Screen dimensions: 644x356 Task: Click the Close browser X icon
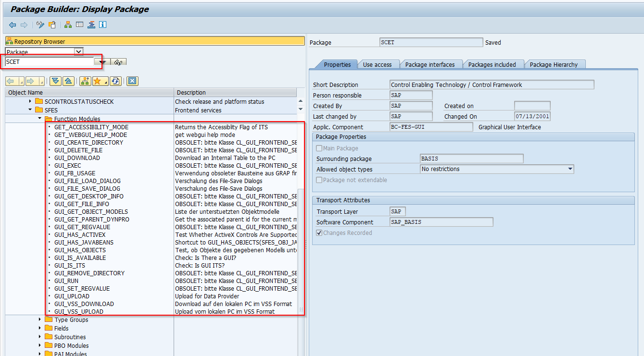tap(133, 81)
